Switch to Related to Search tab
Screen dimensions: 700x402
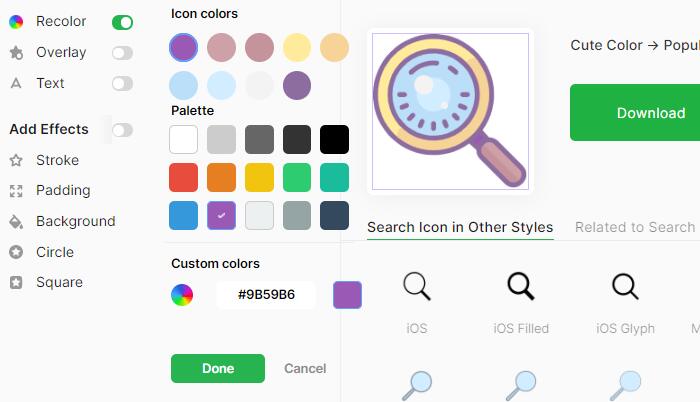(x=635, y=227)
